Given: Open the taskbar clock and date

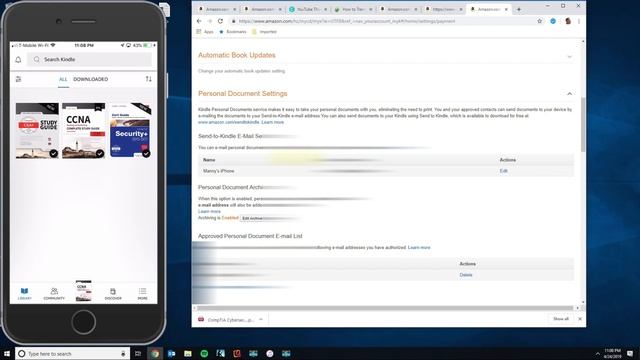Looking at the screenshot, I should [612, 353].
